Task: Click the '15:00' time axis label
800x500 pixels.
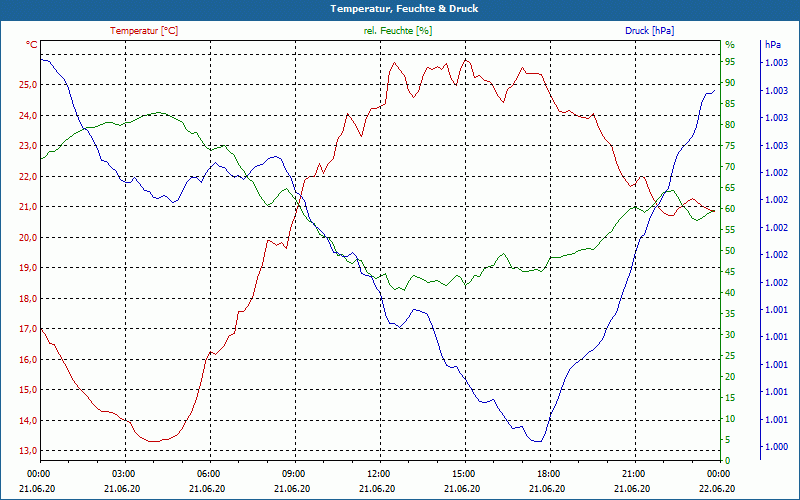Action: pyautogui.click(x=462, y=473)
